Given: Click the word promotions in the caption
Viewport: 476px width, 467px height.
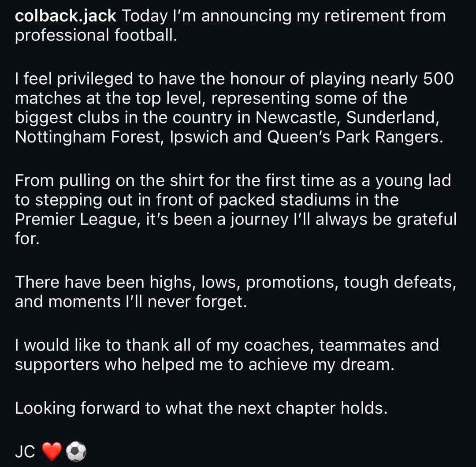Looking at the screenshot, I should point(292,283).
